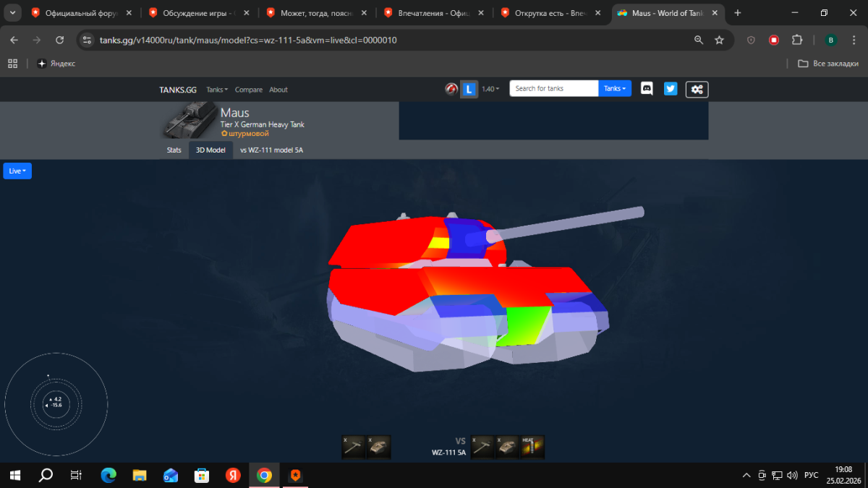Viewport: 868px width, 488px height.
Task: Click the WZ-111 5A opponent label
Action: (448, 453)
